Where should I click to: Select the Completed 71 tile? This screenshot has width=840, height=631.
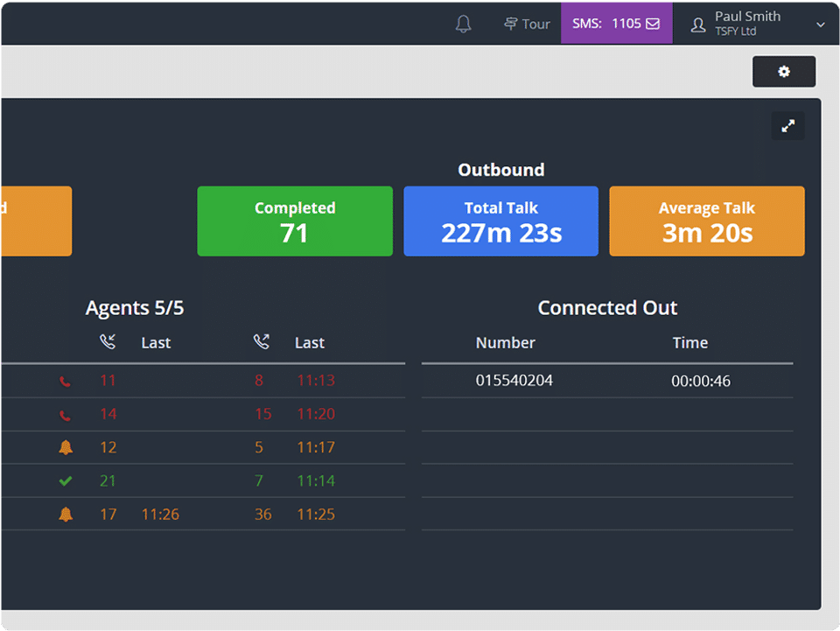coord(295,221)
